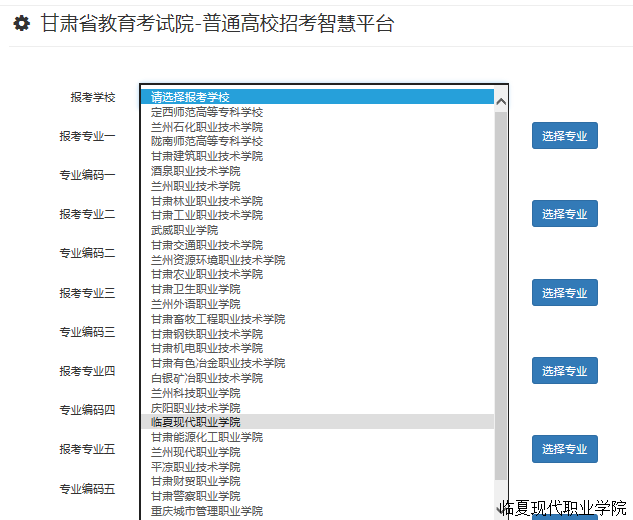Screen dimensions: 633x520
Task: Select 白银矿冶职业技术学院 in school list
Action: pyautogui.click(x=318, y=378)
